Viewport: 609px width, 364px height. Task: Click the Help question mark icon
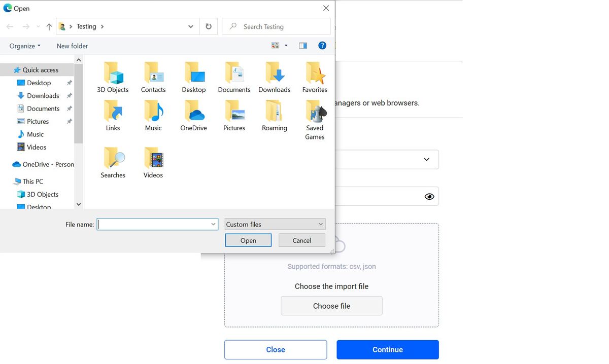coord(322,46)
